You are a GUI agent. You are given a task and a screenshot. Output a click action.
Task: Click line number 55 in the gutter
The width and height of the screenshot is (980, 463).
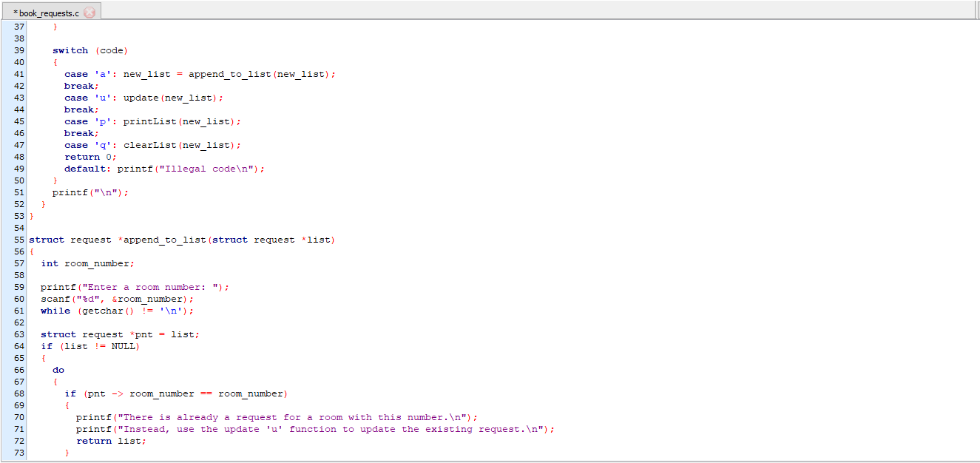coord(19,240)
